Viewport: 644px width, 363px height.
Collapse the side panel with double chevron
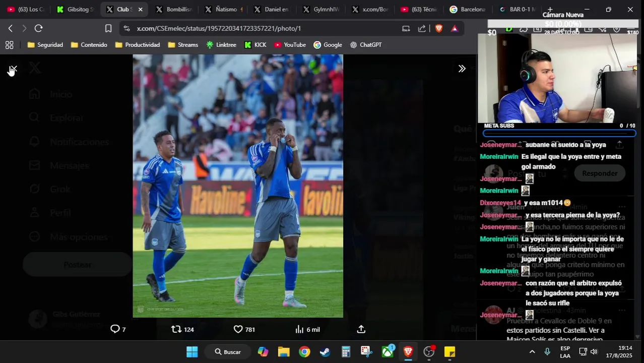click(x=462, y=69)
